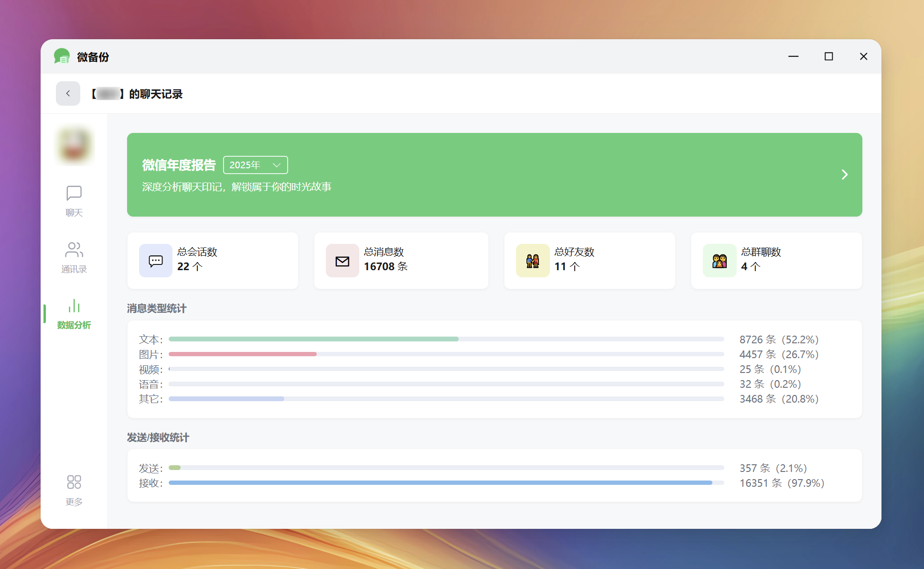
Task: Minimize the 微备份 window
Action: (794, 56)
